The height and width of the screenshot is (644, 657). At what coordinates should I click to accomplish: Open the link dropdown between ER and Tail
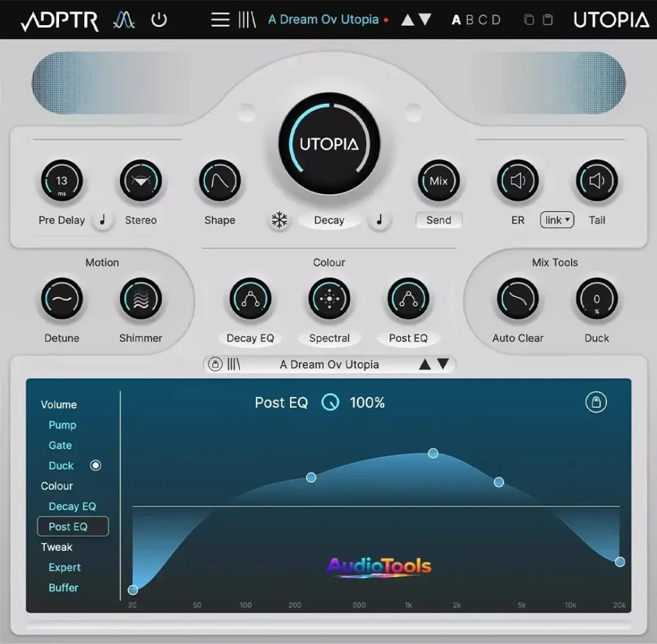point(556,220)
